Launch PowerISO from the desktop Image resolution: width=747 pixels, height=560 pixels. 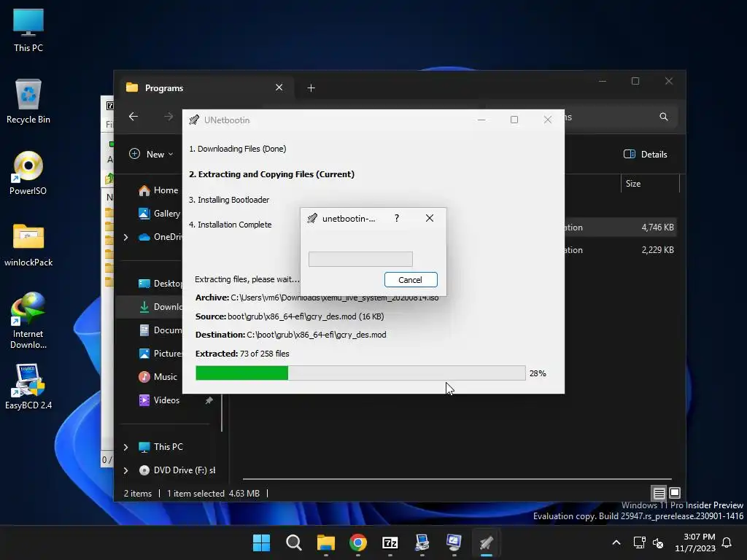(x=28, y=173)
